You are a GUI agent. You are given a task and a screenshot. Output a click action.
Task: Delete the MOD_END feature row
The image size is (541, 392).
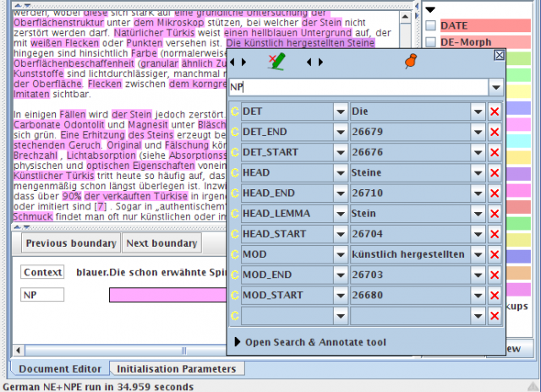click(x=495, y=275)
